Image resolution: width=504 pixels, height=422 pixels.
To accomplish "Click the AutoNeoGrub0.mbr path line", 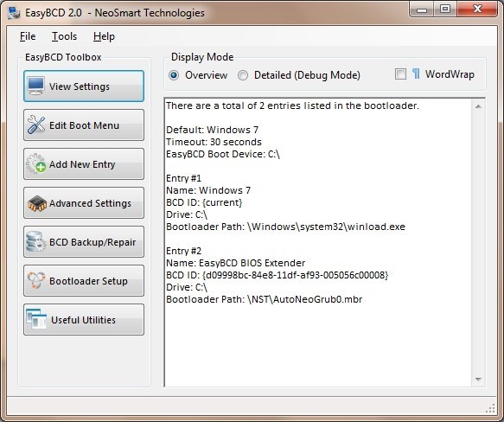I will (265, 299).
